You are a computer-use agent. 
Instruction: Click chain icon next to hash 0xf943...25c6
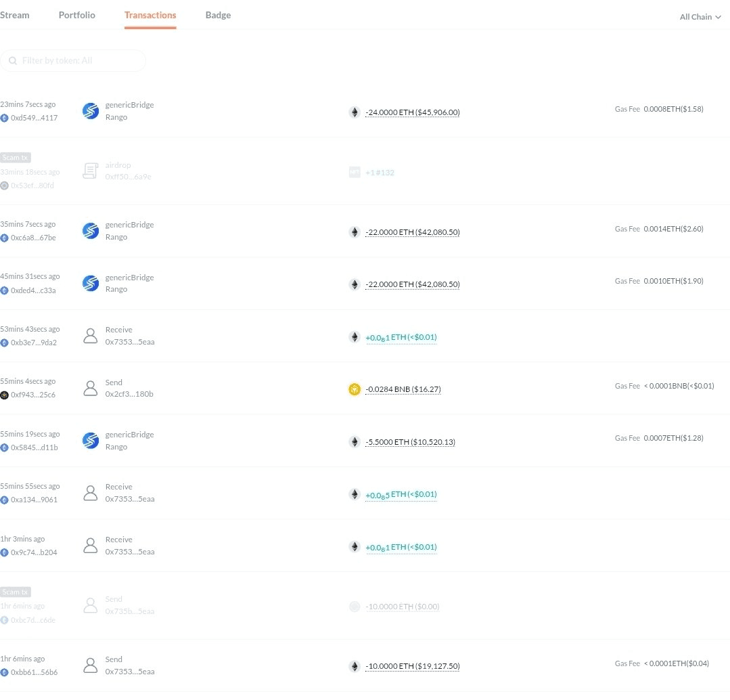tap(4, 395)
